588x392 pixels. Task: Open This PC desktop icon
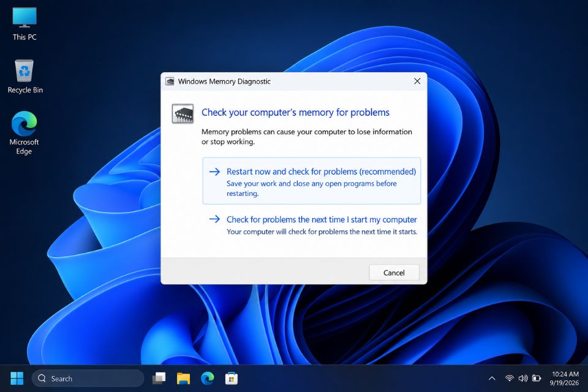click(24, 24)
